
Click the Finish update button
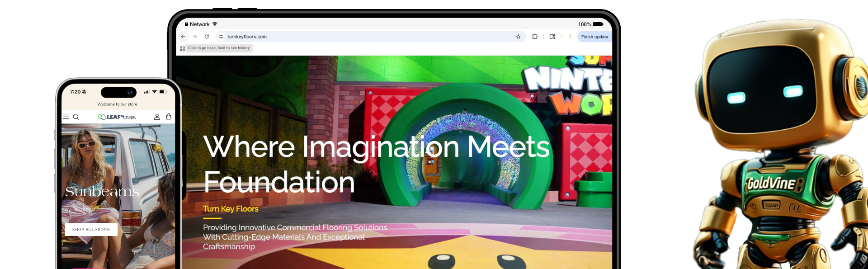(x=594, y=37)
